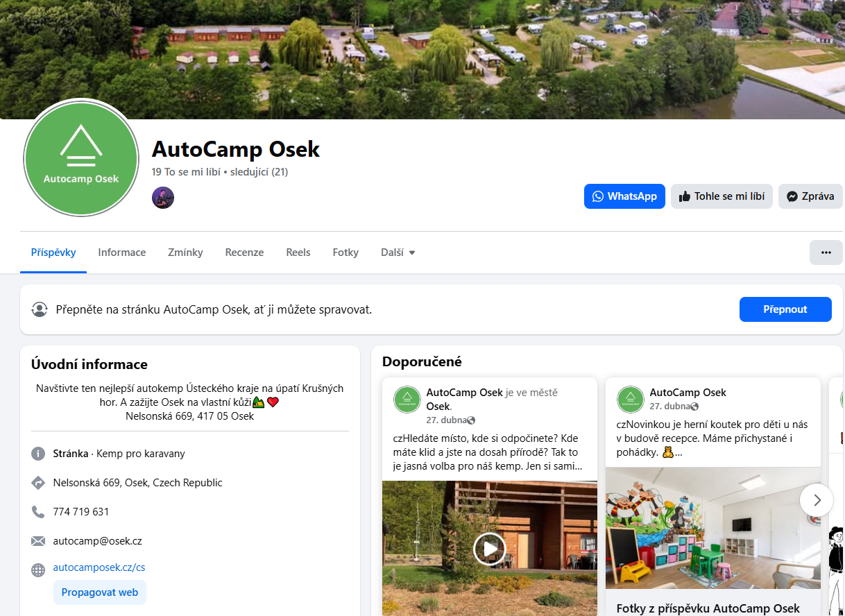Go to the Fotky tab
Viewport: 845px width, 616px height.
point(345,253)
